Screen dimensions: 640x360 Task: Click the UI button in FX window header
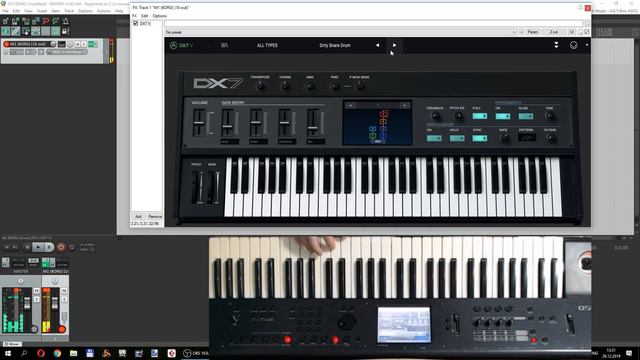pyautogui.click(x=572, y=32)
